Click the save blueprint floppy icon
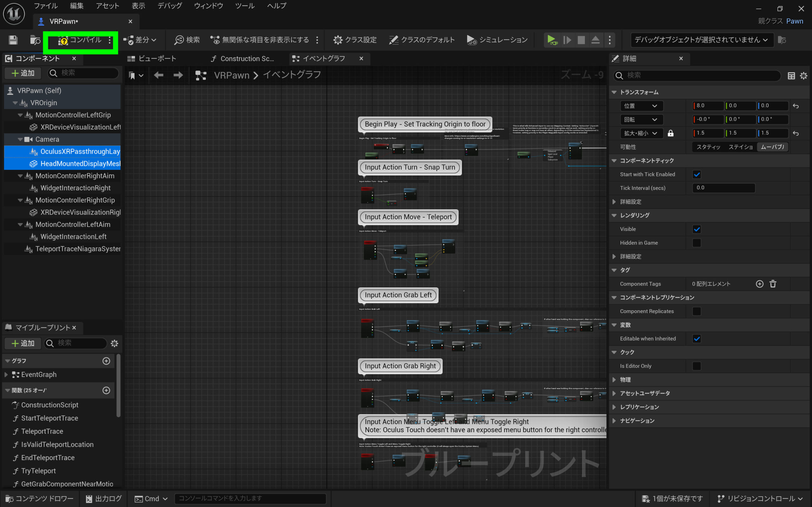The image size is (812, 507). 13,40
